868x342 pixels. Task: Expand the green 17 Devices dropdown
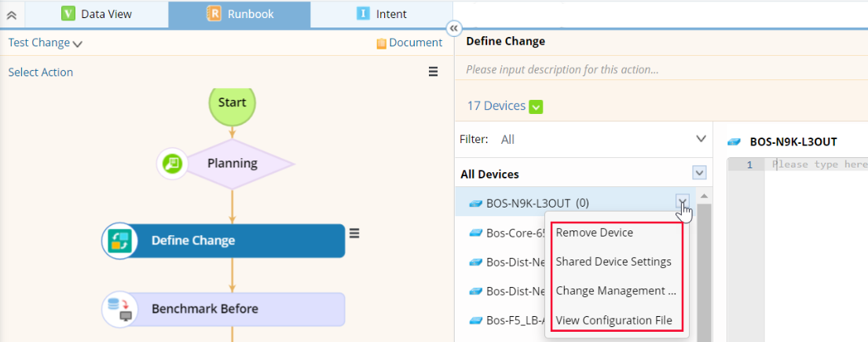[537, 106]
